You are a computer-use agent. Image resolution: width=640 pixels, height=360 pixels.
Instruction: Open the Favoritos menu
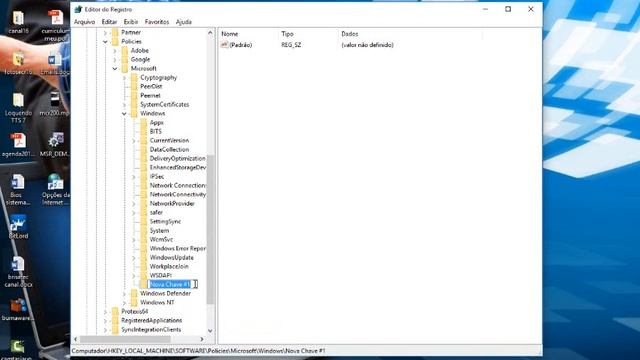(x=157, y=22)
